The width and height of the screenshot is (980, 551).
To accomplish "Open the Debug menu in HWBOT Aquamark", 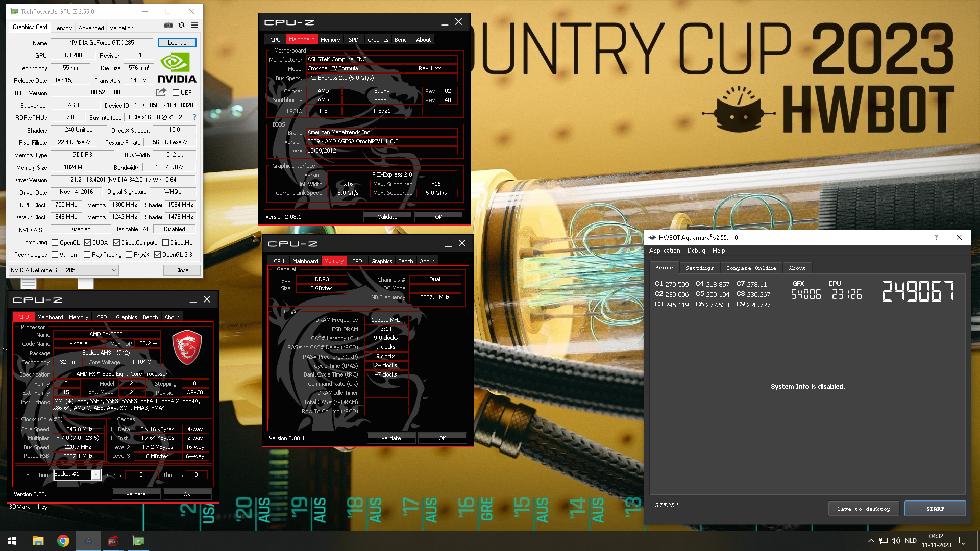I will [x=696, y=251].
